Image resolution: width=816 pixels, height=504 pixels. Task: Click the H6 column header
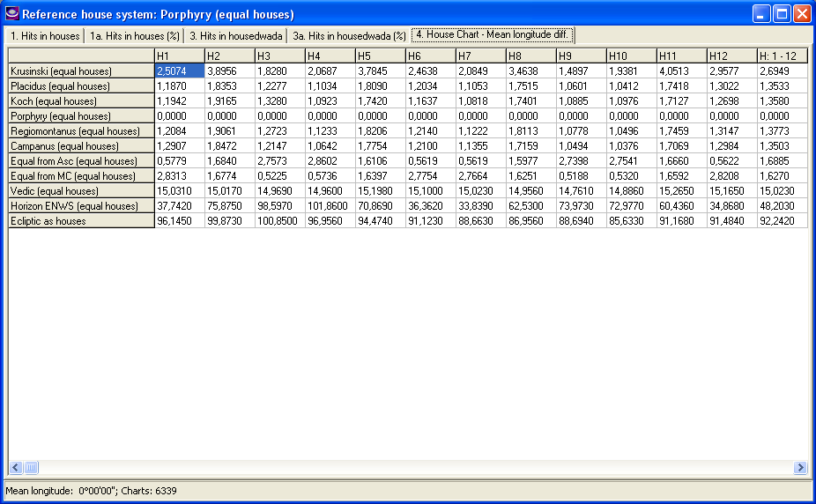(431, 56)
